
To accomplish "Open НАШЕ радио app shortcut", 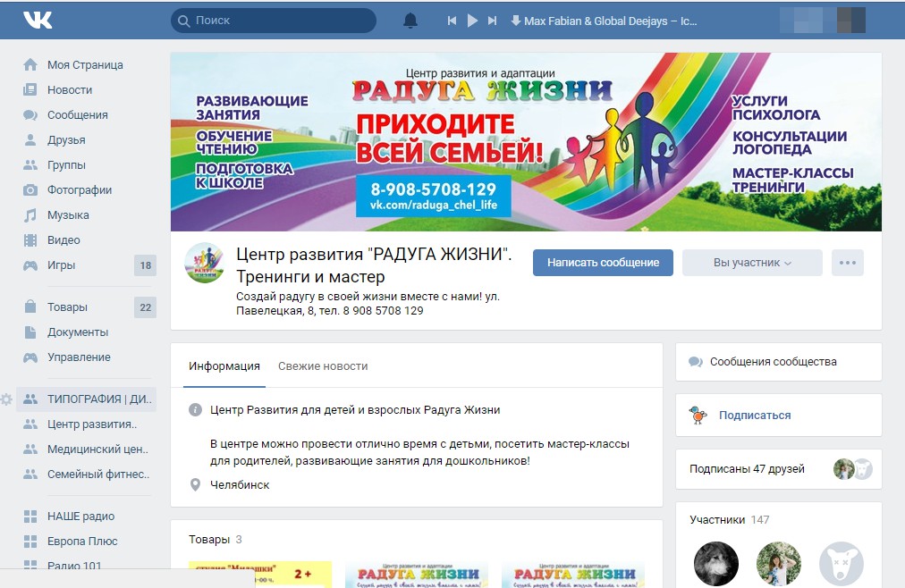I will click(x=86, y=517).
